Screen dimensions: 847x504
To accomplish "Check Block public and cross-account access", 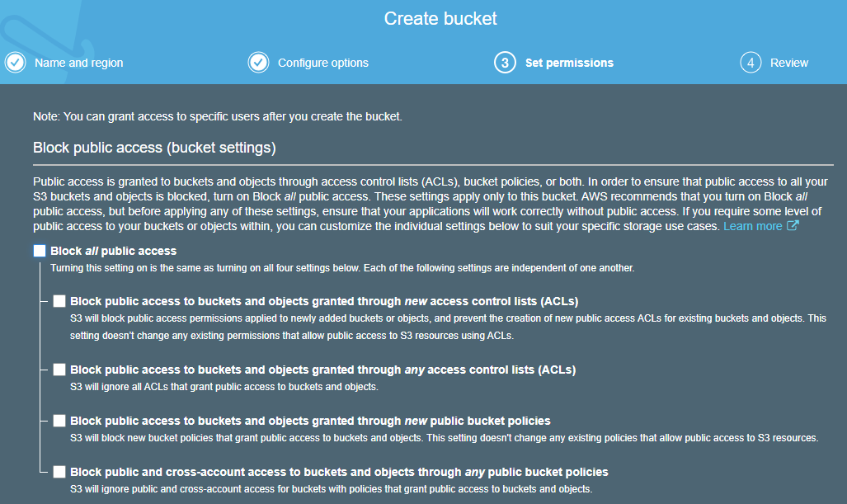I will point(59,472).
